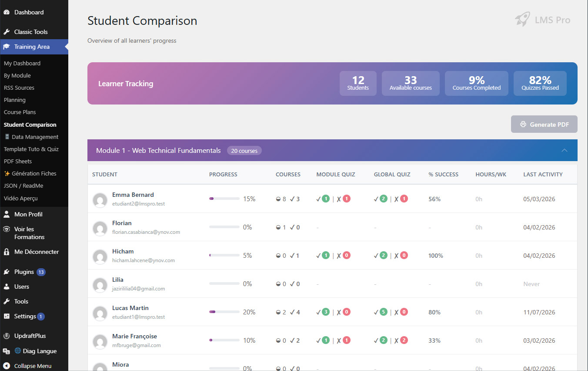
Task: Open Génération Fiches submenu item
Action: tap(30, 173)
